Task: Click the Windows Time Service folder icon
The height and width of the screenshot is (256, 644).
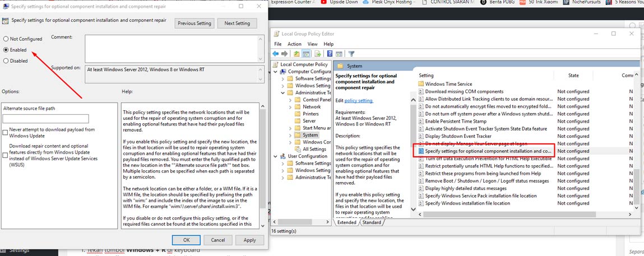Action: [x=420, y=84]
